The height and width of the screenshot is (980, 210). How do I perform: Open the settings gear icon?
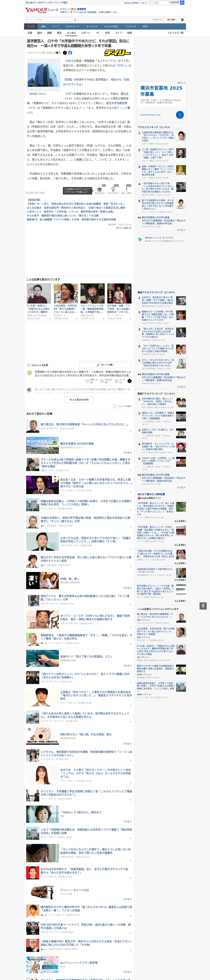[x=182, y=19]
